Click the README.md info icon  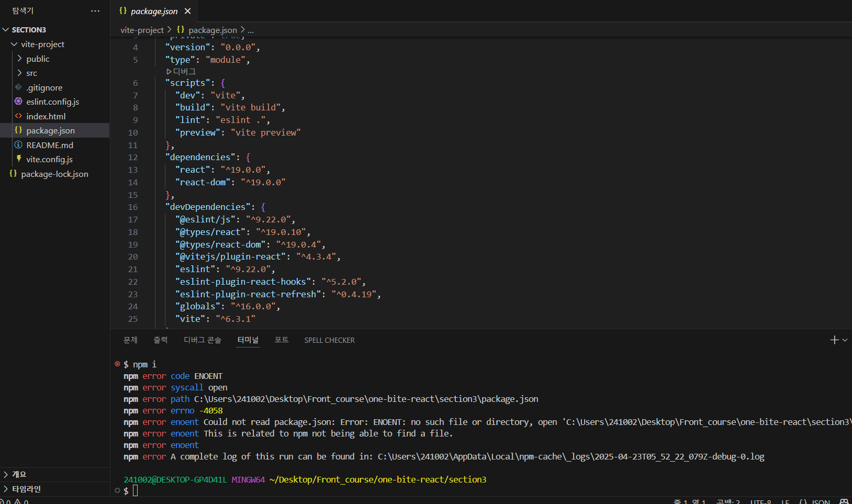(18, 145)
